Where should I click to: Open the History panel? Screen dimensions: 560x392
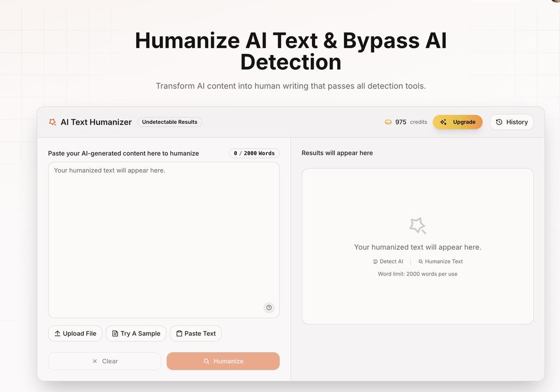click(x=512, y=122)
